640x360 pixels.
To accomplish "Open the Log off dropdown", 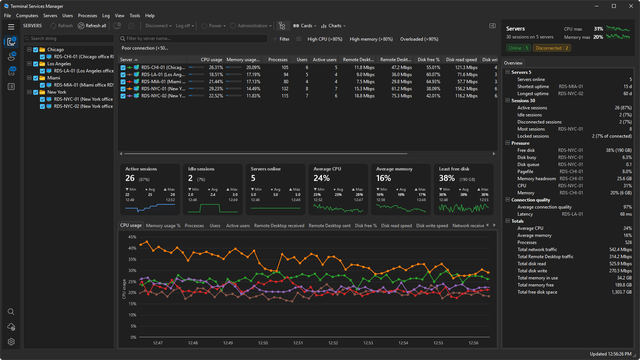I will (184, 26).
